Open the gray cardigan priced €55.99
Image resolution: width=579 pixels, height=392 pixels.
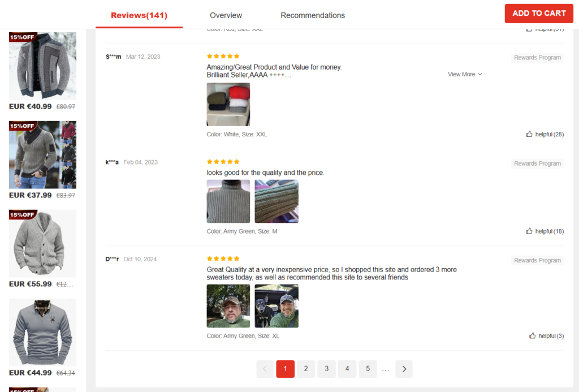tap(42, 243)
